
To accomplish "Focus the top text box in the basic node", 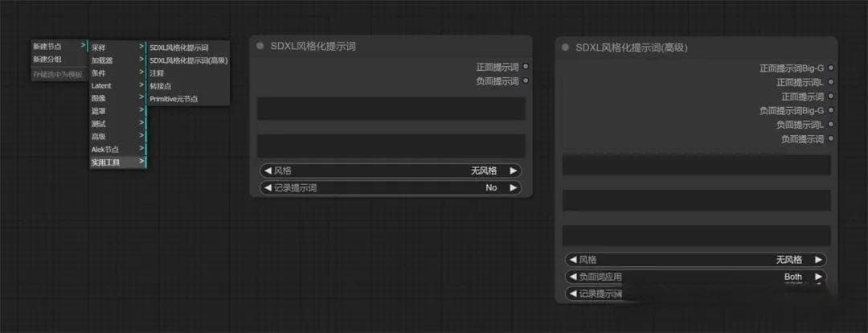I will click(391, 108).
